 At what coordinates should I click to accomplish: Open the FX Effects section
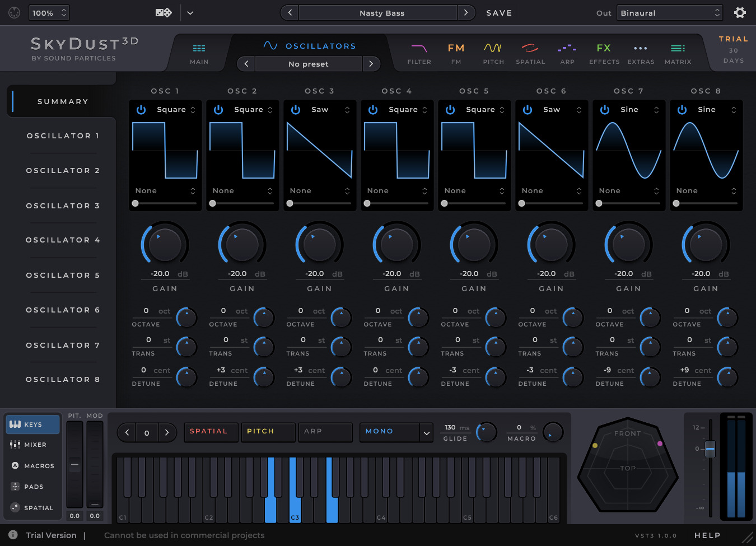604,53
